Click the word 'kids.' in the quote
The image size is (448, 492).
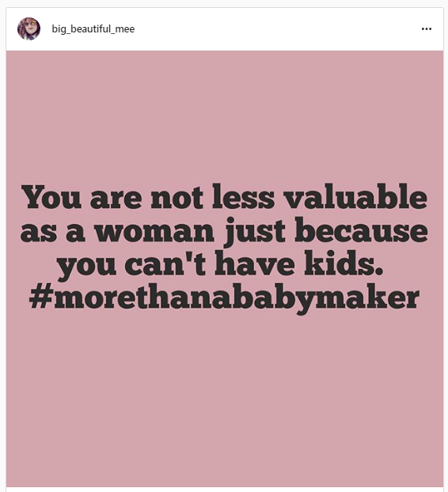coord(344,263)
